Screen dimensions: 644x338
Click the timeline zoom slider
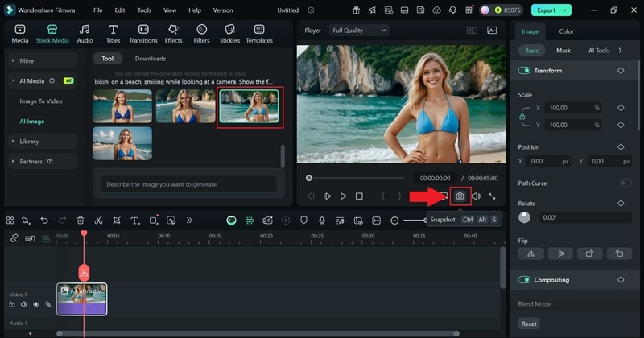[x=415, y=221]
